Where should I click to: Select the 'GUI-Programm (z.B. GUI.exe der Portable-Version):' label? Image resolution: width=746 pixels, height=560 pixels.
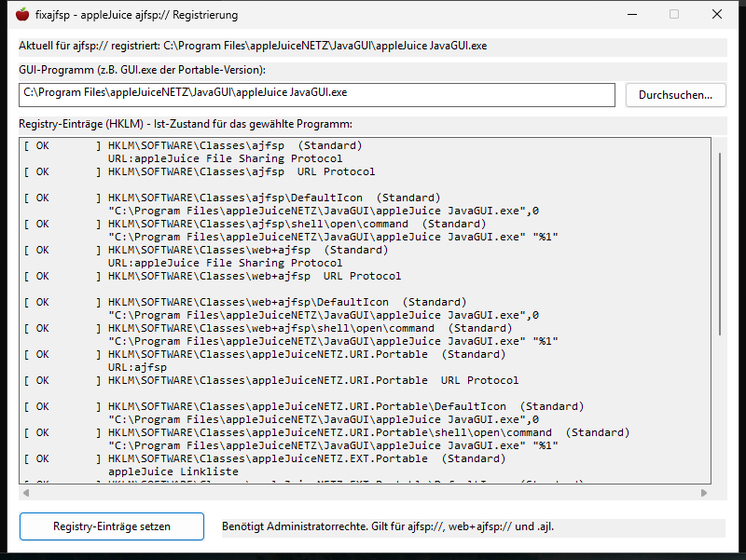coord(143,70)
